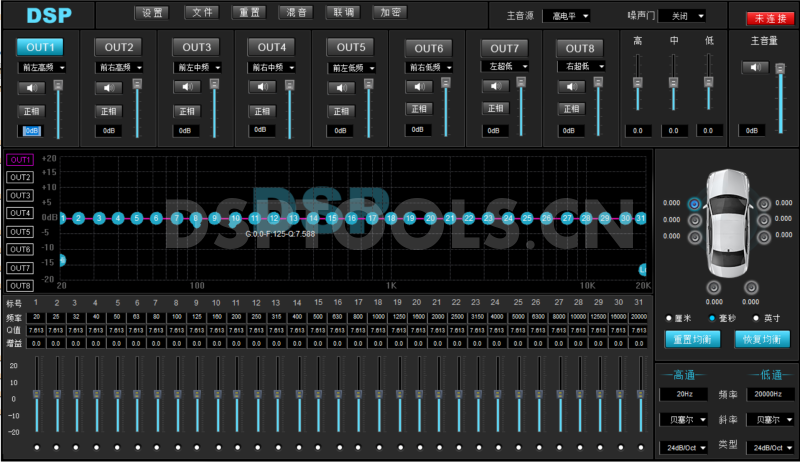Select the front-left speaker on car diagram
Viewport: 800px width, 462px height.
[695, 203]
